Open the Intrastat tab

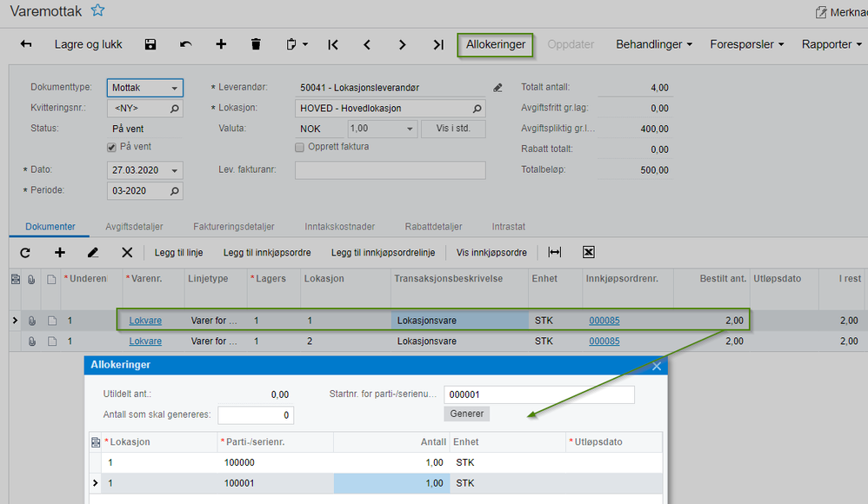click(x=508, y=227)
